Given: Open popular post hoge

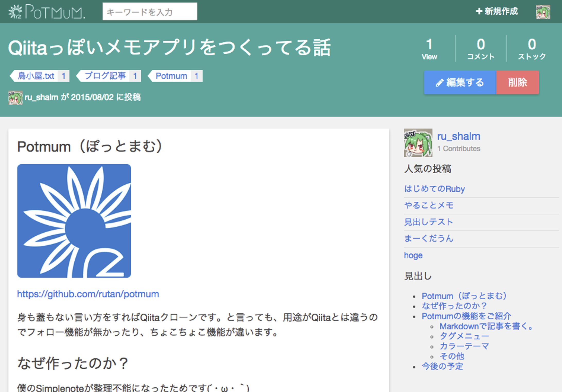Looking at the screenshot, I should (x=413, y=255).
